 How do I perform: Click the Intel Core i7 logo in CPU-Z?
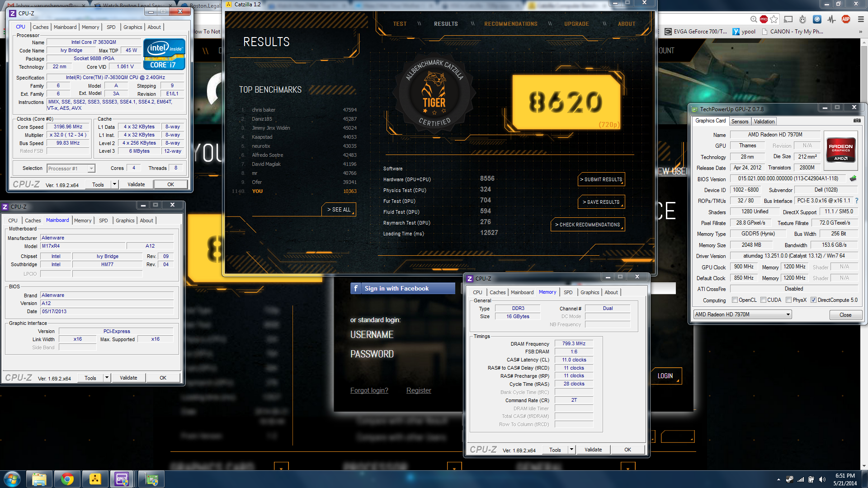click(165, 54)
